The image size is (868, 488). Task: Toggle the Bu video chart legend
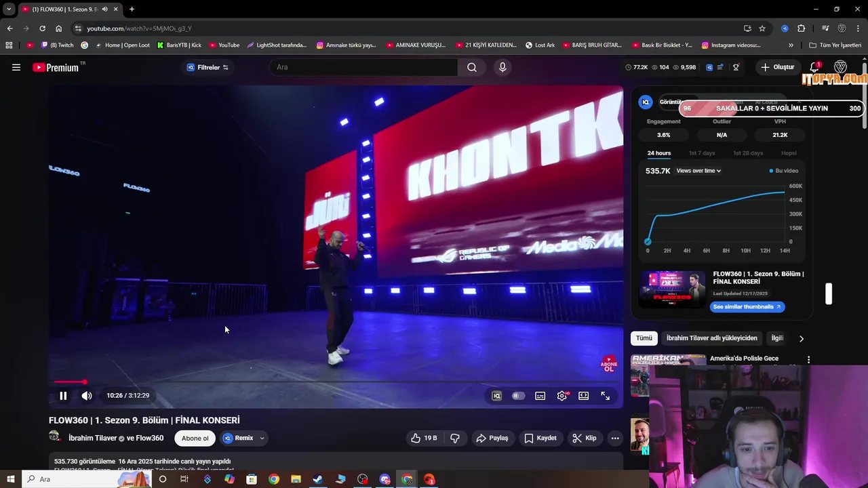pos(784,171)
